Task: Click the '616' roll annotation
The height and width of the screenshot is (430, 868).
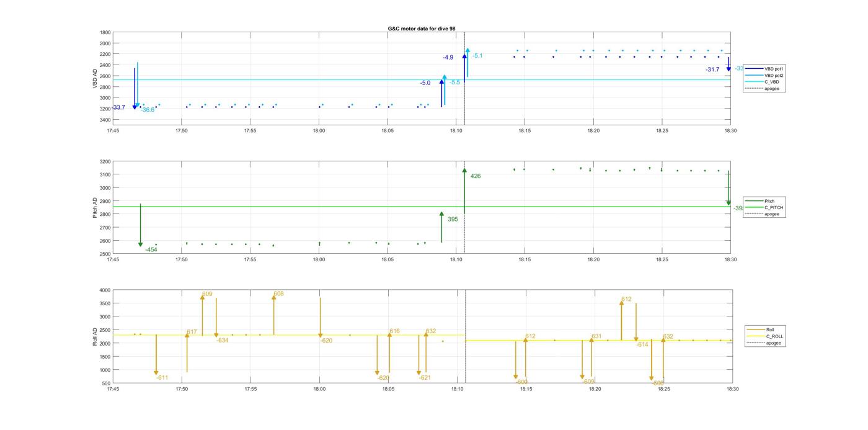Action: pos(395,331)
